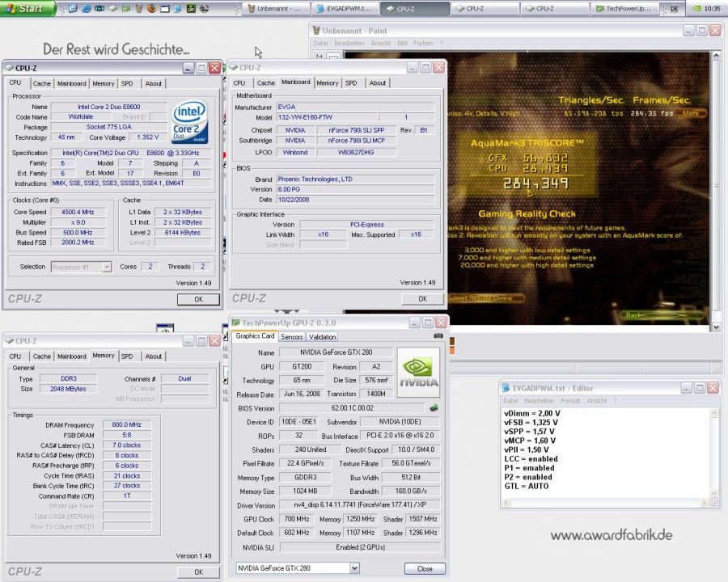This screenshot has height=582, width=728.
Task: Open Memory tab in CPU-Z window showing Motherboard
Action: tap(328, 83)
